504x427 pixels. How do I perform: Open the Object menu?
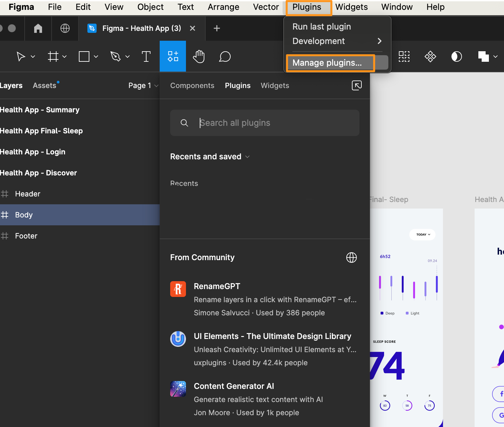pyautogui.click(x=150, y=7)
